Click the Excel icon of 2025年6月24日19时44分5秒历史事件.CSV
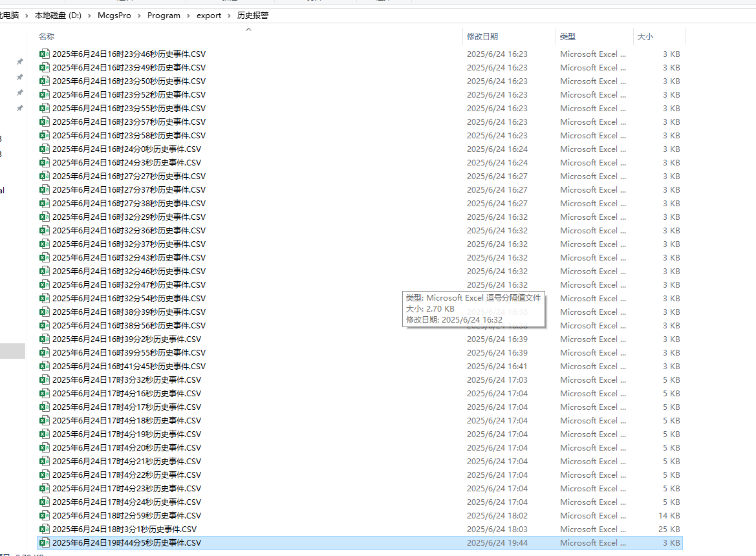 pyautogui.click(x=45, y=542)
